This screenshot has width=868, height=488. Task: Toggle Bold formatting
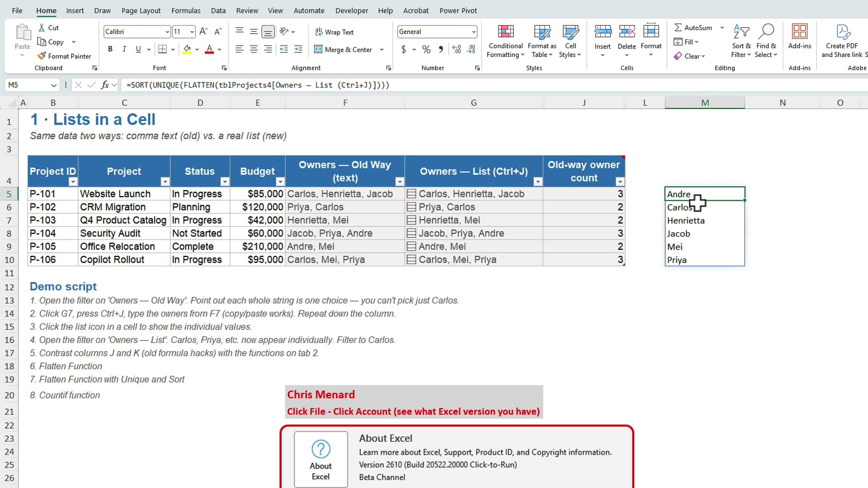tap(110, 49)
